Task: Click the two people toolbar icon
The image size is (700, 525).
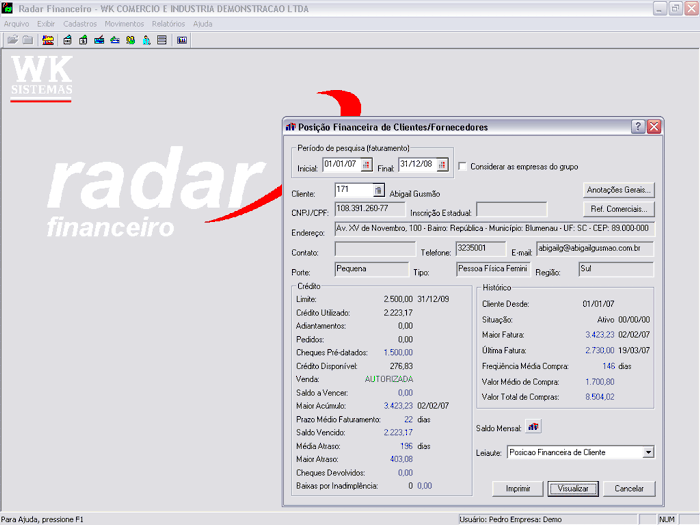Action: pos(130,40)
